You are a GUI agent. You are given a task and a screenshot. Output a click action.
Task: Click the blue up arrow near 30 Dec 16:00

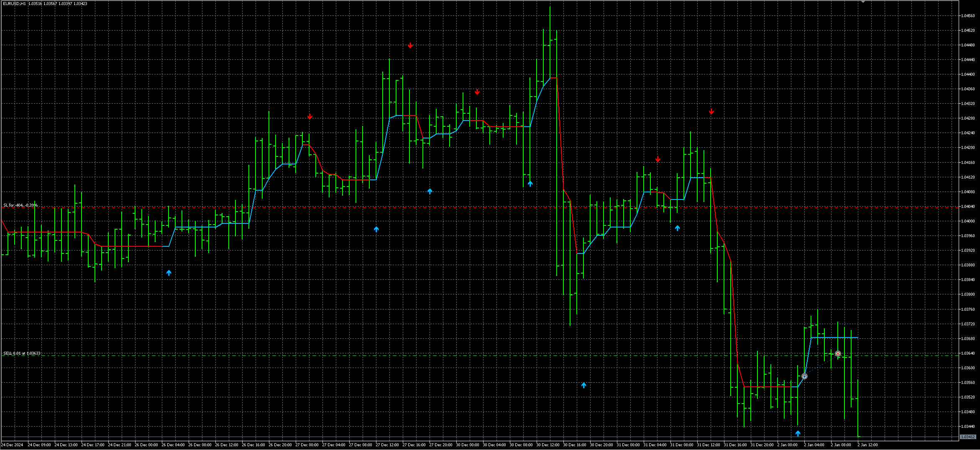coord(584,385)
